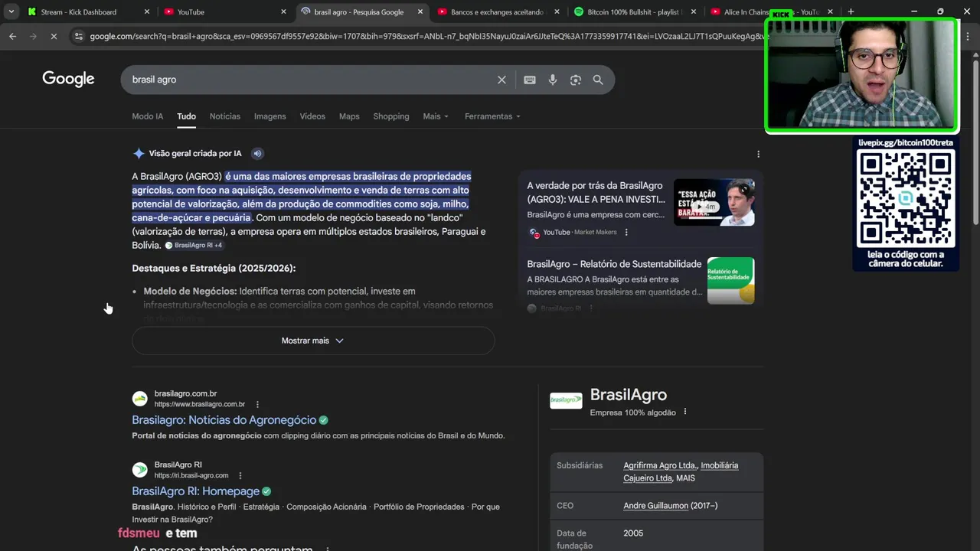980x551 pixels.
Task: Click the https://ri.brasil-agro.com URL text
Action: 191,475
